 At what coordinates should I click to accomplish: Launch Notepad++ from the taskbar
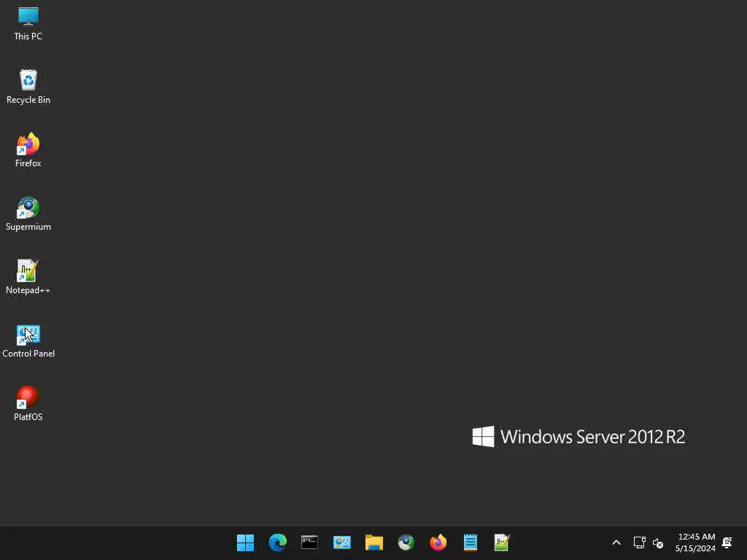(502, 542)
